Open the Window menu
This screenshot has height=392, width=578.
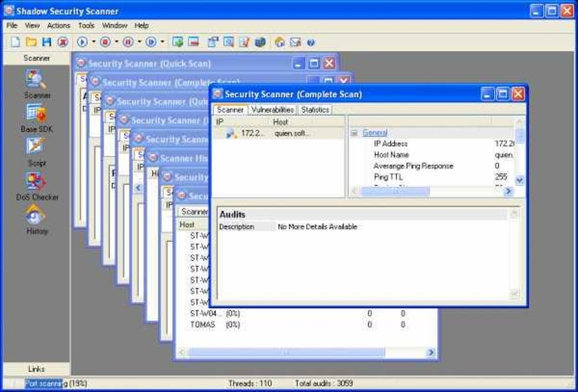[x=114, y=25]
